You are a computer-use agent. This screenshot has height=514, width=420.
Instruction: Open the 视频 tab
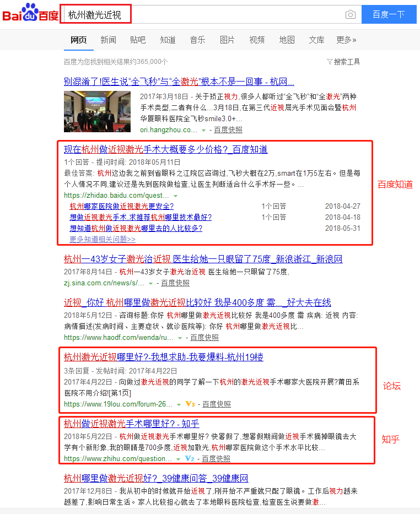click(257, 40)
